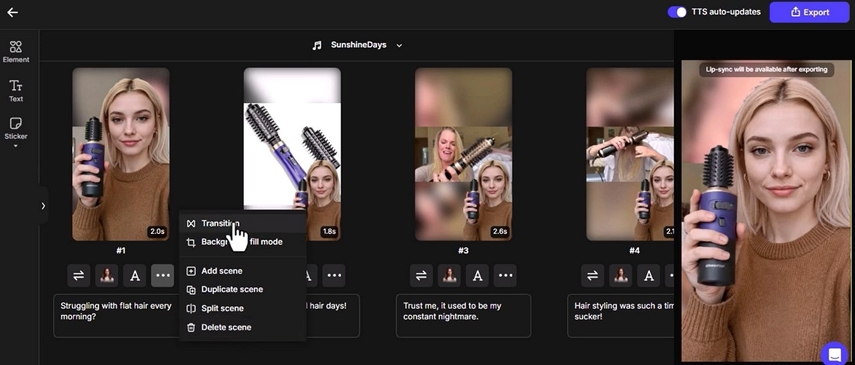
Task: Open more options for scene #3
Action: point(505,276)
